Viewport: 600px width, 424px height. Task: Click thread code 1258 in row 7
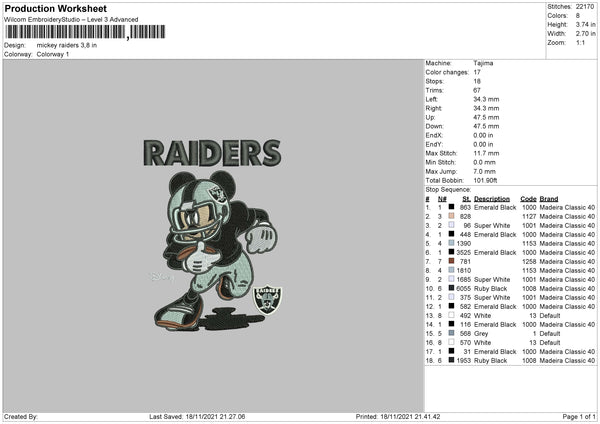pos(529,261)
